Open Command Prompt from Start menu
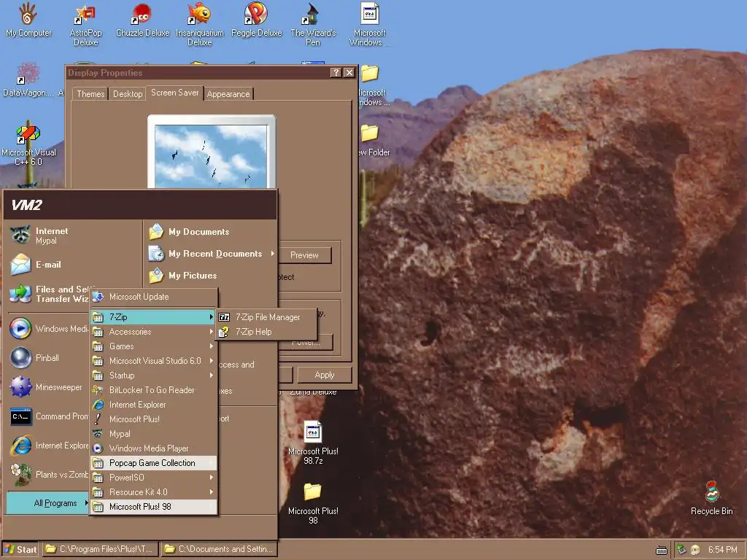Screen dimensions: 747x560 [x=49, y=416]
